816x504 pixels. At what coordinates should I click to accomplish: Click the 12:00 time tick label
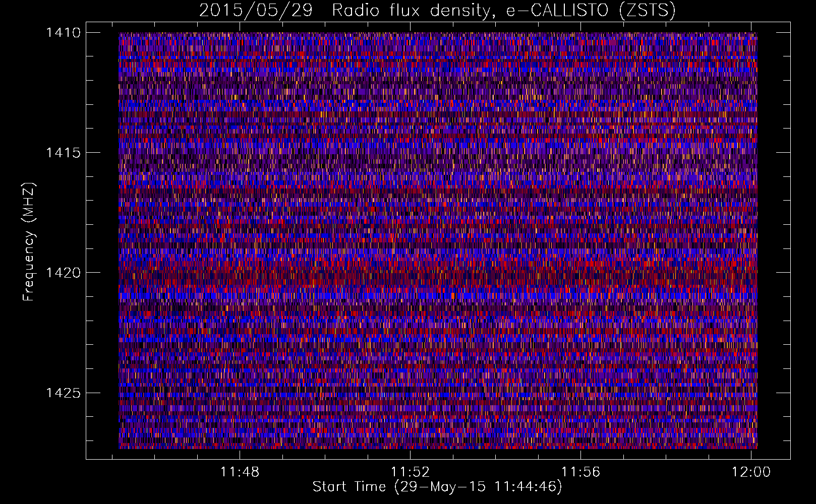tap(751, 472)
